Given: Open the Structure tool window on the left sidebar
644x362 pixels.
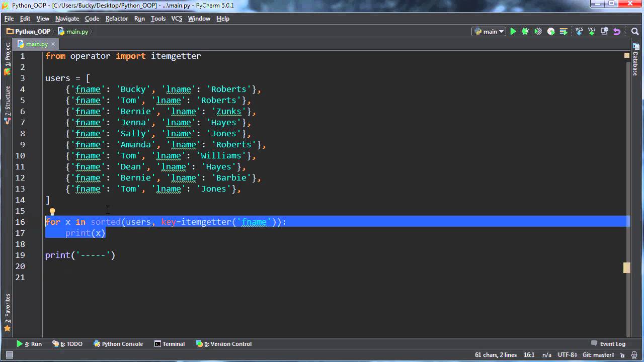Looking at the screenshot, I should pos(7,105).
